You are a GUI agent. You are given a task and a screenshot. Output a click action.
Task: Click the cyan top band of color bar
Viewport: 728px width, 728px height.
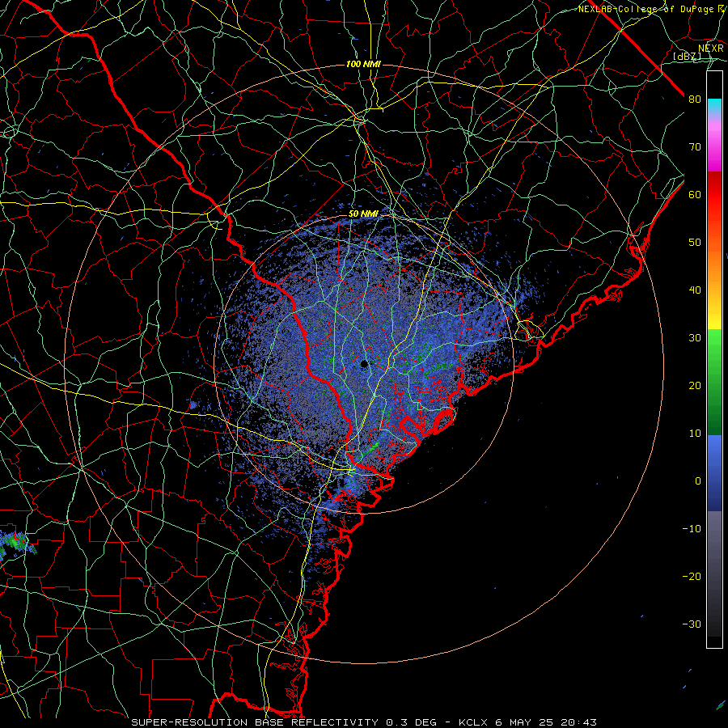pyautogui.click(x=714, y=106)
